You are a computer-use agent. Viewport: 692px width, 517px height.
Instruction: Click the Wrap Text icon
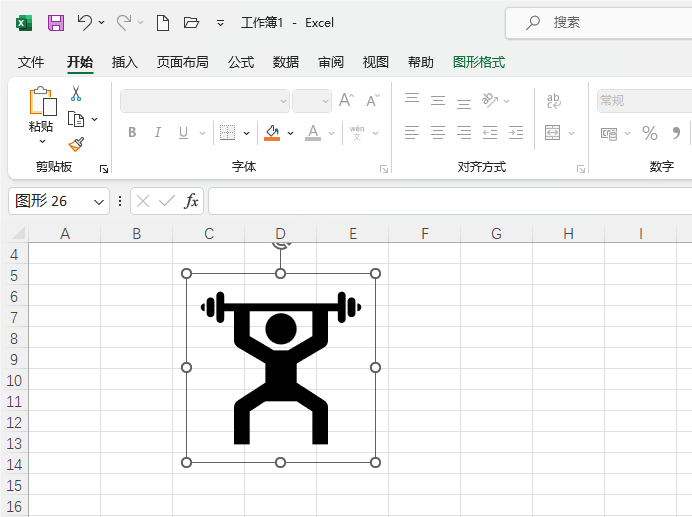click(x=553, y=101)
